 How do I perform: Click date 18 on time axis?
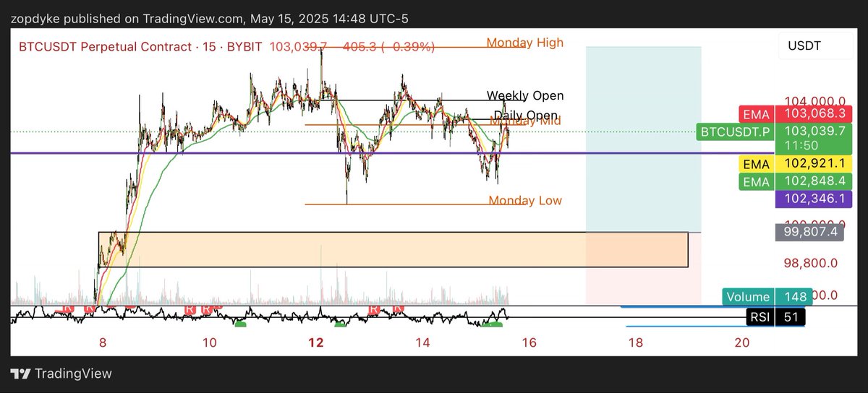point(635,343)
